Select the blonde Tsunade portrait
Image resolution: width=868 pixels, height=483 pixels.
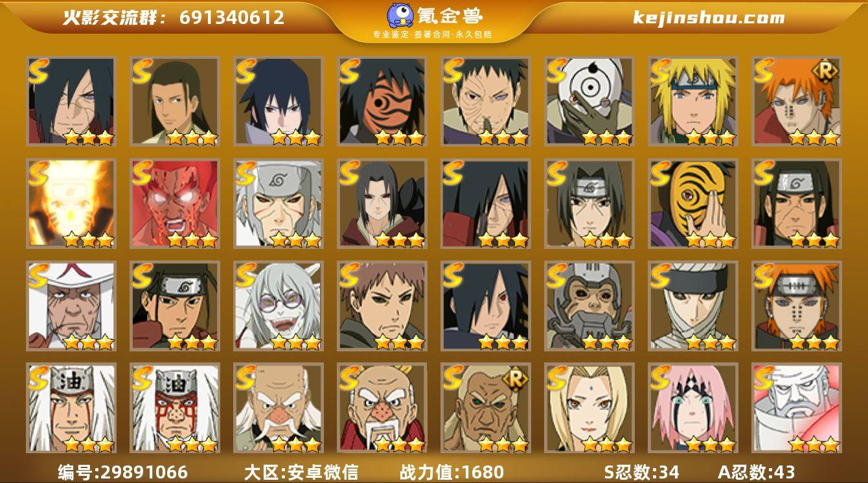pos(589,408)
